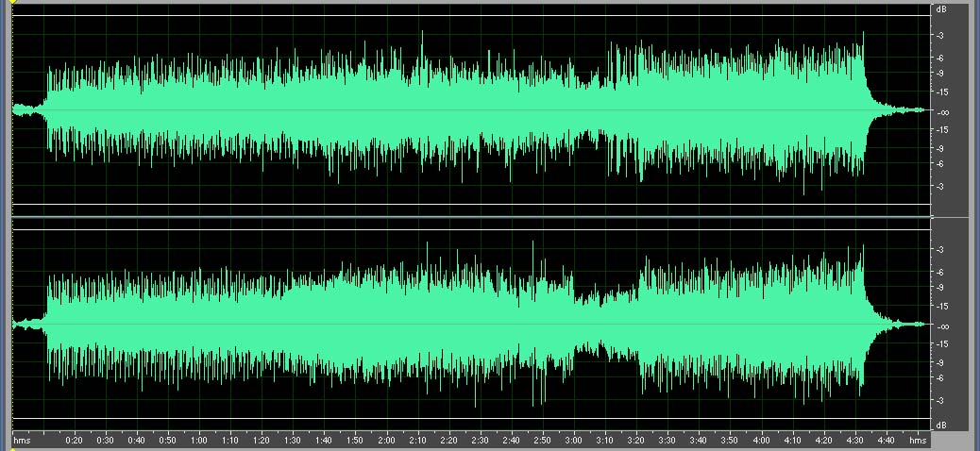This screenshot has height=451, width=980.
Task: Click the 4:20 label on the timeline
Action: pyautogui.click(x=824, y=441)
